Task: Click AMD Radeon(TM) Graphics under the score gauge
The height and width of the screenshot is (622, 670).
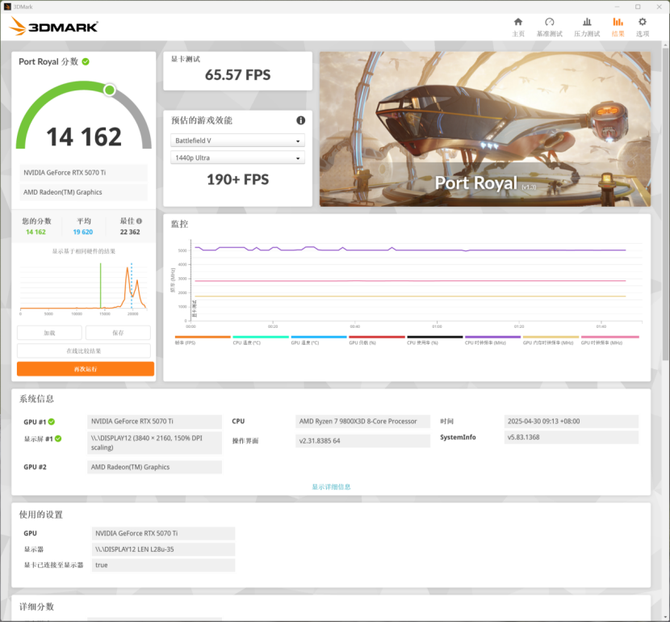Action: [83, 192]
